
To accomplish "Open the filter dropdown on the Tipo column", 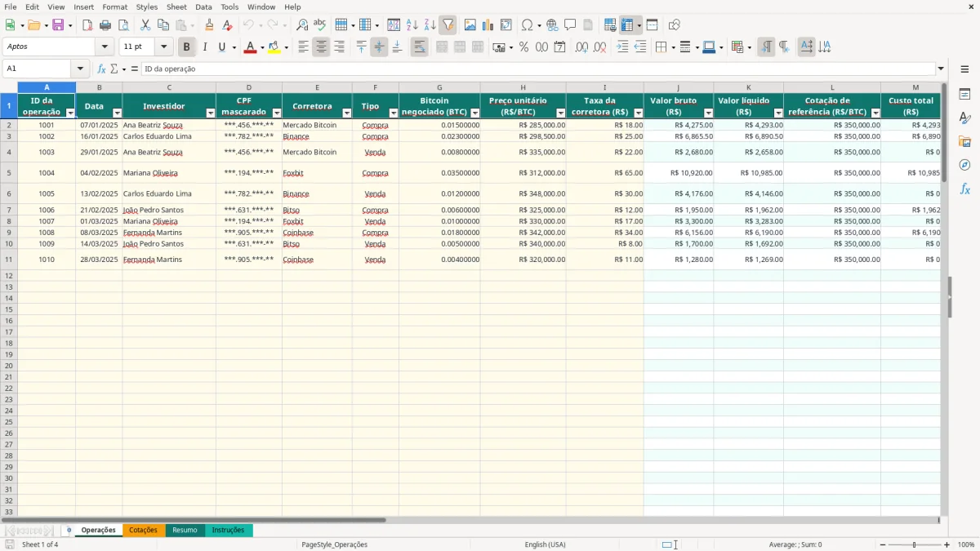I will click(x=393, y=113).
